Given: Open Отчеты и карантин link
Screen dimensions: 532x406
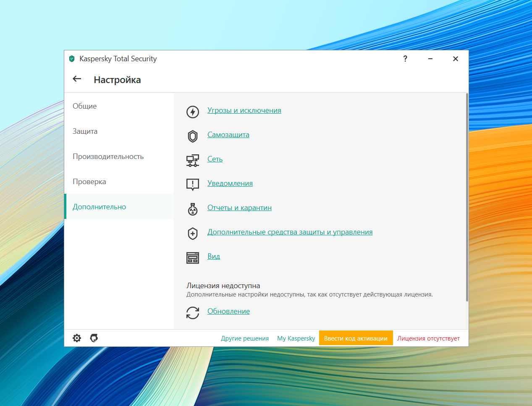Looking at the screenshot, I should pyautogui.click(x=239, y=208).
